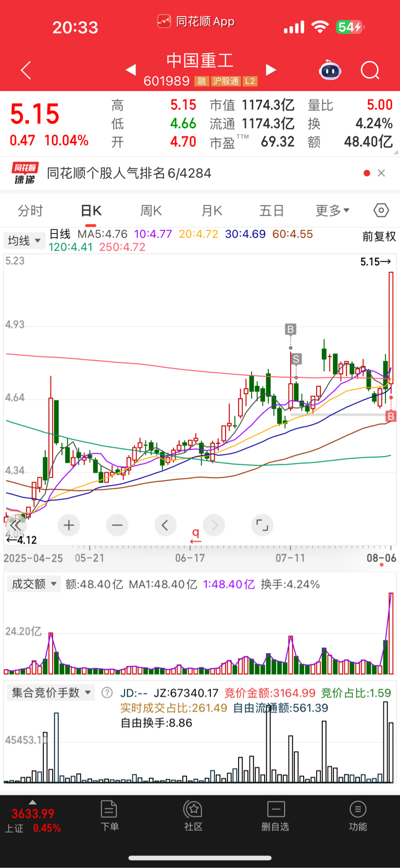This screenshot has width=400, height=868.
Task: Tap the 250:4.72 moving average label
Action: (122, 247)
